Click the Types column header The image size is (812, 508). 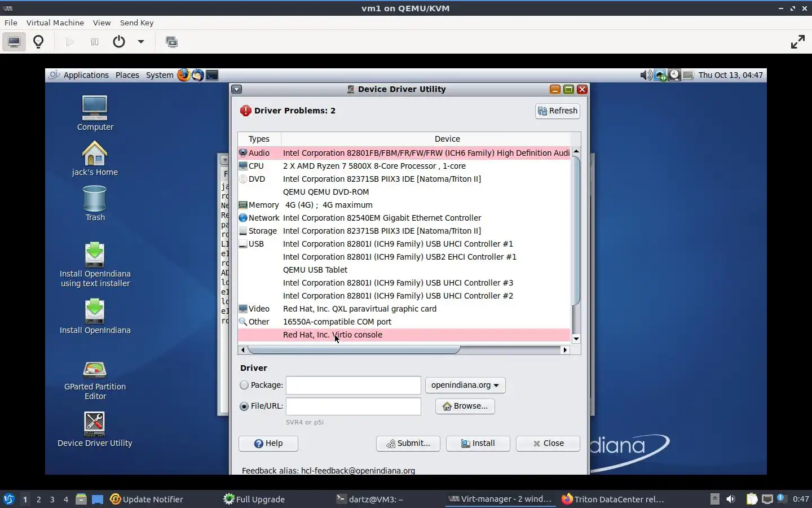259,139
